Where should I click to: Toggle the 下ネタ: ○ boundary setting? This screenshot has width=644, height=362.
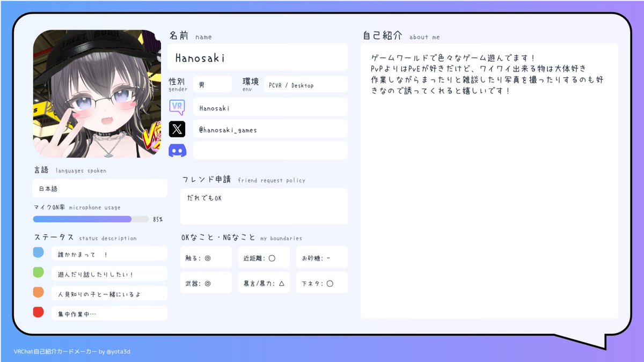point(321,282)
